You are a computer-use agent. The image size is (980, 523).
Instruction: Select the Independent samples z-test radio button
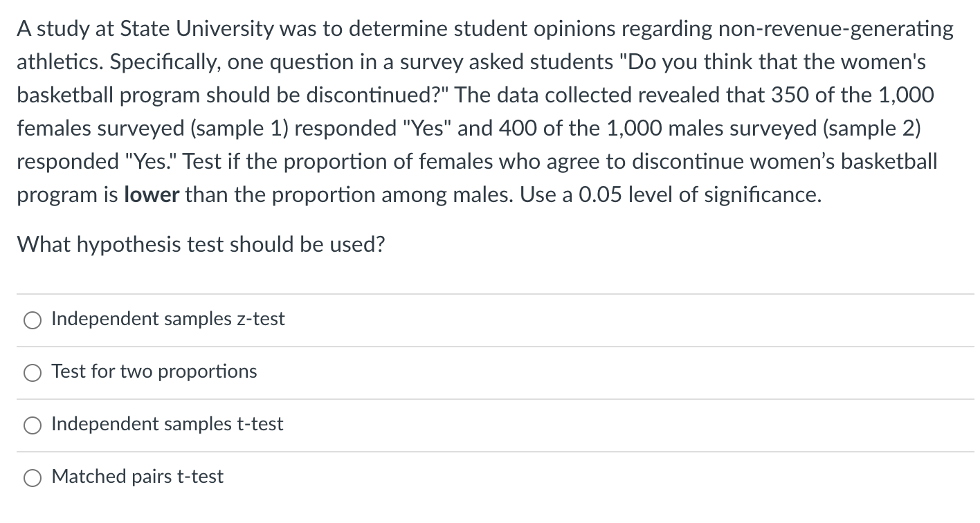(32, 320)
